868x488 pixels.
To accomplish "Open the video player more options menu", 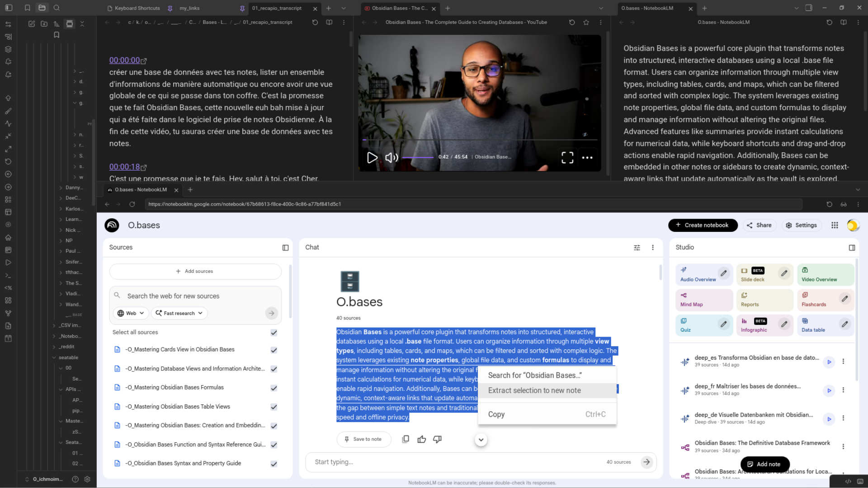I will [587, 157].
